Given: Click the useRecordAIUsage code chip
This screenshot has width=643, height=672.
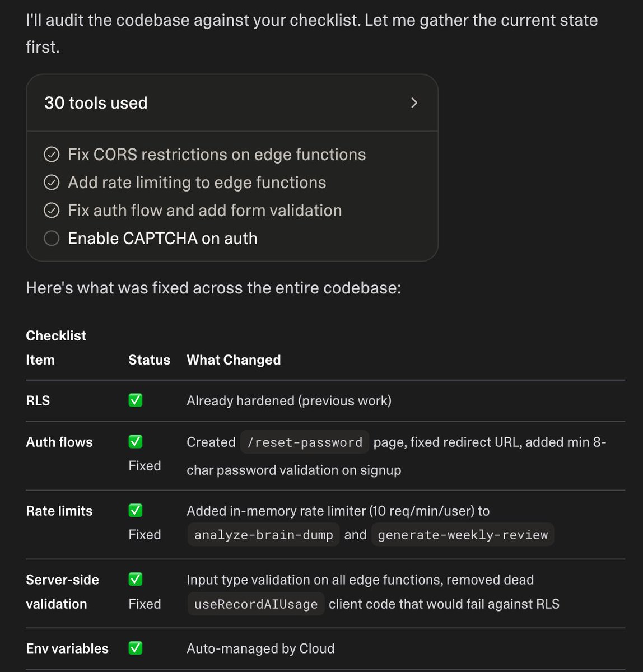Looking at the screenshot, I should tap(256, 604).
